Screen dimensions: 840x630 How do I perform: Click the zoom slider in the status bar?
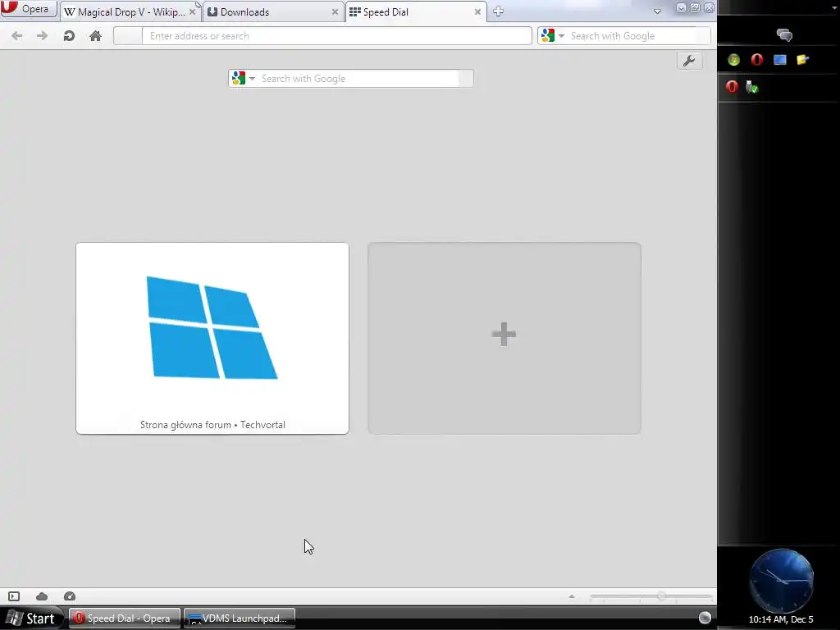651,596
